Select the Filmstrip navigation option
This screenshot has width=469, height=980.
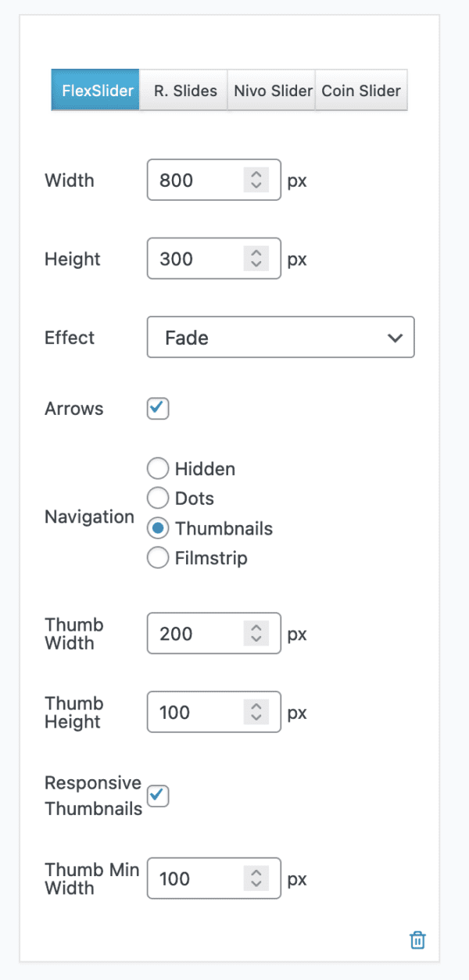click(157, 558)
